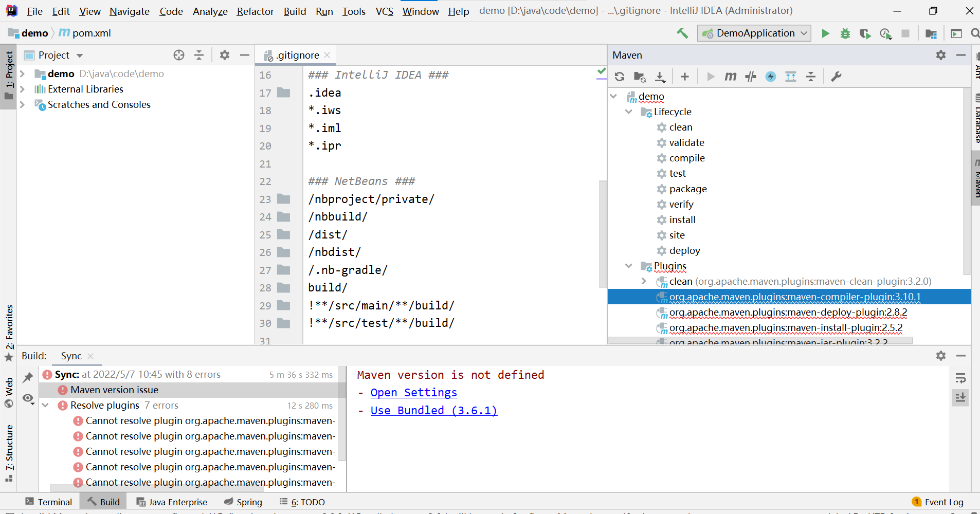Image resolution: width=980 pixels, height=514 pixels.
Task: Toggle soft-wrap in build output
Action: pyautogui.click(x=960, y=379)
